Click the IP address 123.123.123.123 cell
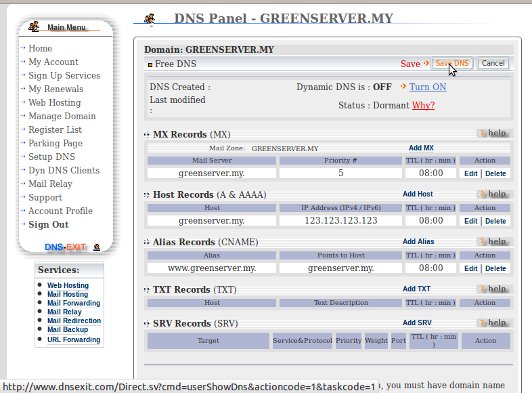Image resolution: width=532 pixels, height=393 pixels. click(x=340, y=221)
